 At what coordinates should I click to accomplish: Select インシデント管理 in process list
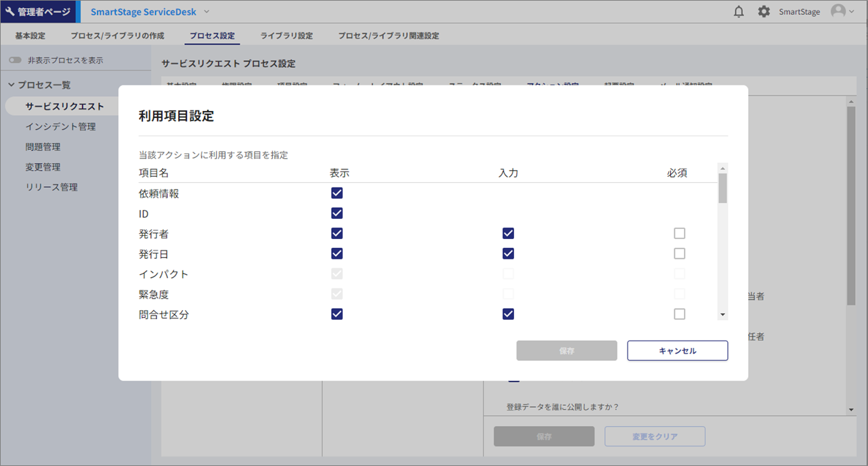pos(60,127)
